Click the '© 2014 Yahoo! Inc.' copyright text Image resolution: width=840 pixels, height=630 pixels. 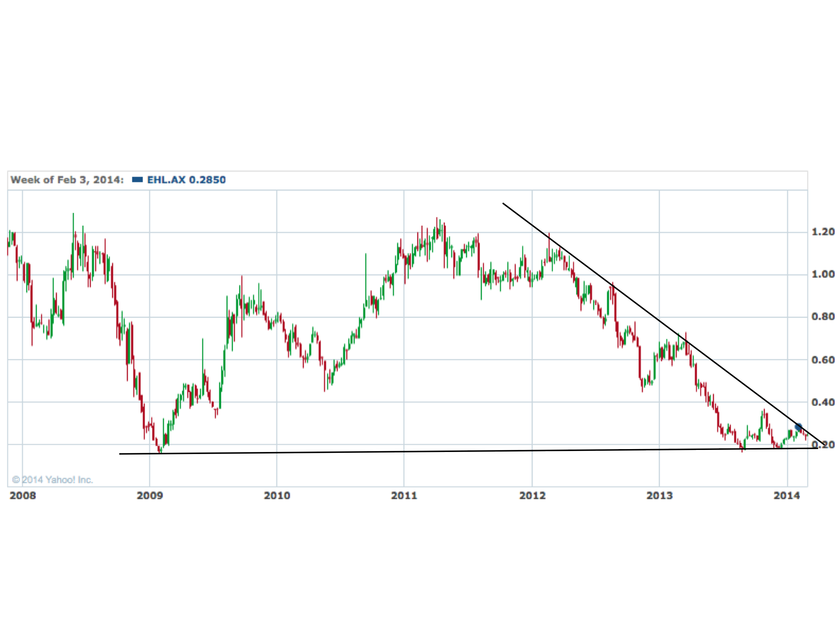pos(52,479)
